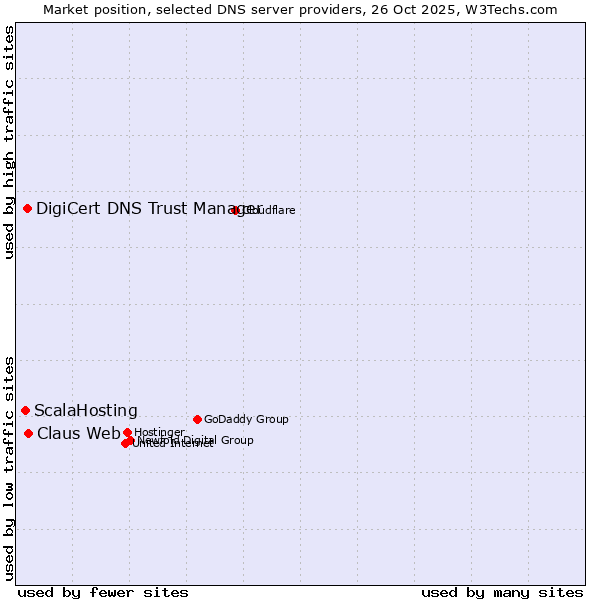Select the Claus Web text label

78,433
